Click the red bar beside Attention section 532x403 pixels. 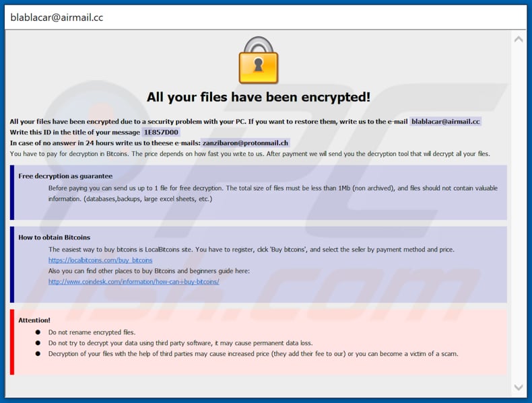(x=12, y=341)
